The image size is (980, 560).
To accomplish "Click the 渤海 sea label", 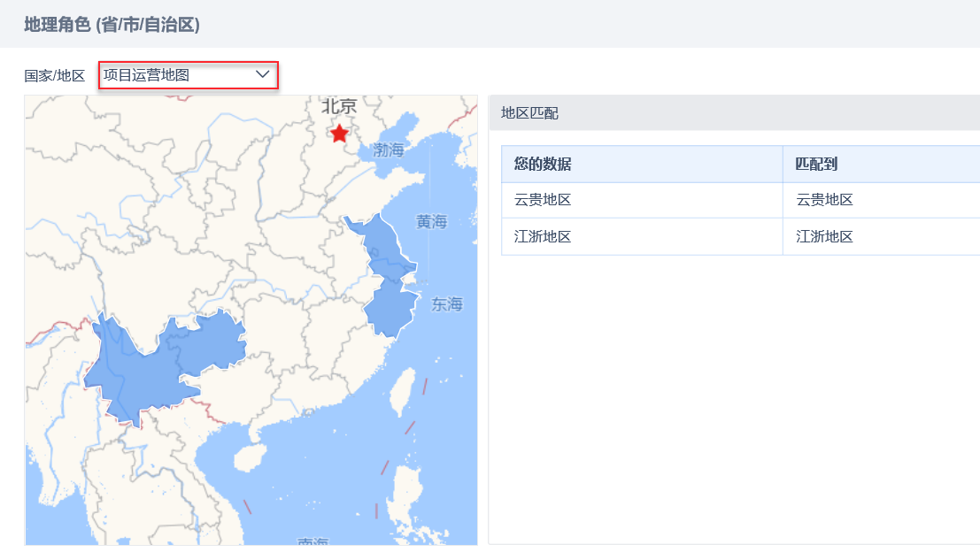I will coord(389,150).
